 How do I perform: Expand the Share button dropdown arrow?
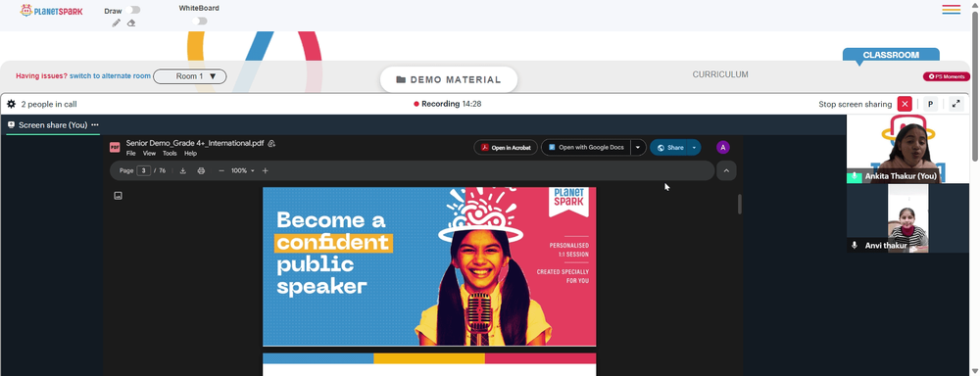tap(694, 148)
